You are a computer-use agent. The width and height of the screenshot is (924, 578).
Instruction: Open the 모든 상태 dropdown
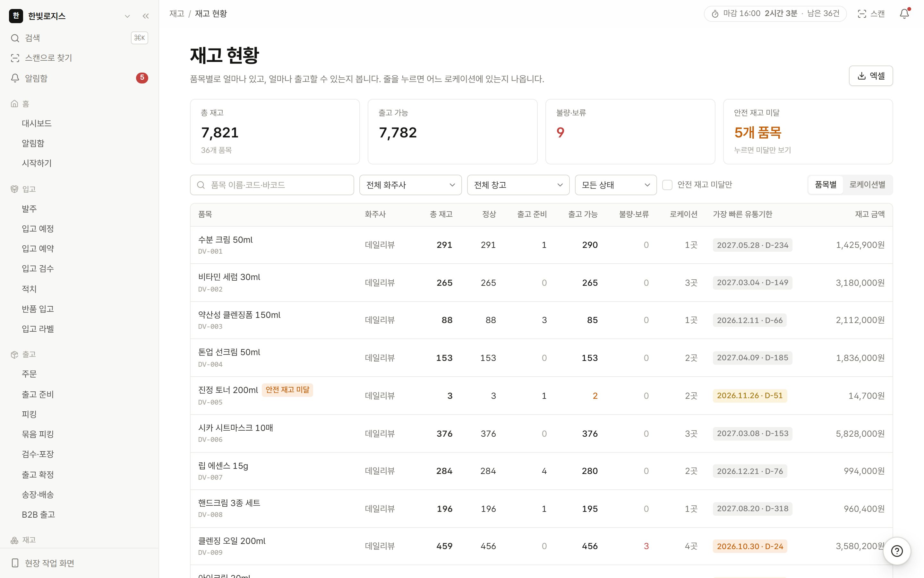tap(615, 185)
